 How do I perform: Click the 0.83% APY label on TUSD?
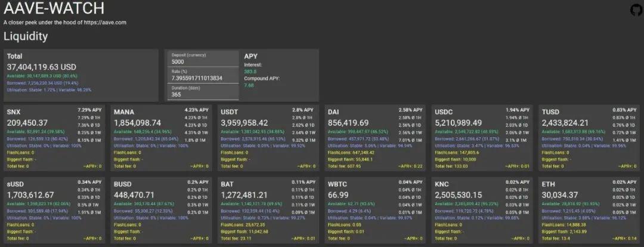tap(625, 110)
